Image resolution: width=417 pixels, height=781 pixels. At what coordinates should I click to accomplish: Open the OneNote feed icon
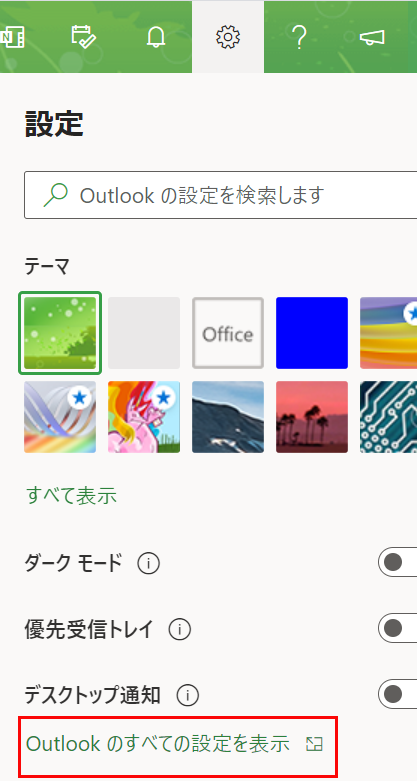[x=12, y=37]
